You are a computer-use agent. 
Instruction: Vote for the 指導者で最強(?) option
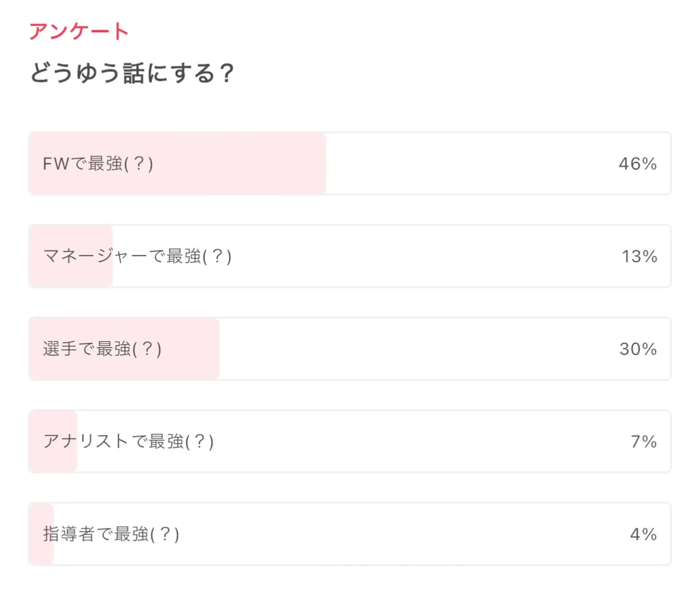tap(111, 534)
